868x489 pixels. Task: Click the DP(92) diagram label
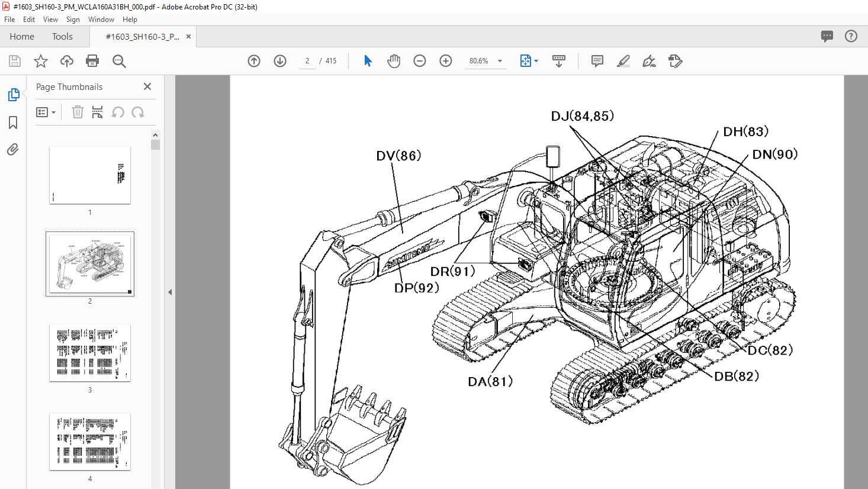click(x=417, y=287)
